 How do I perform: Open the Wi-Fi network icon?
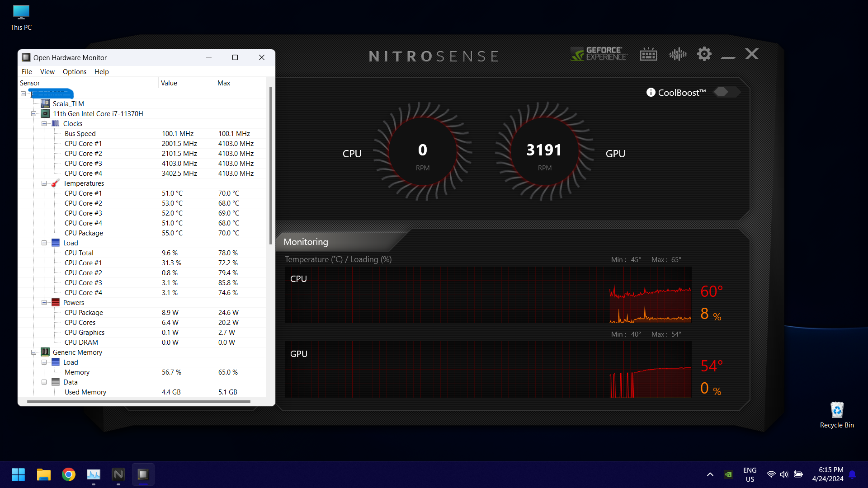771,474
